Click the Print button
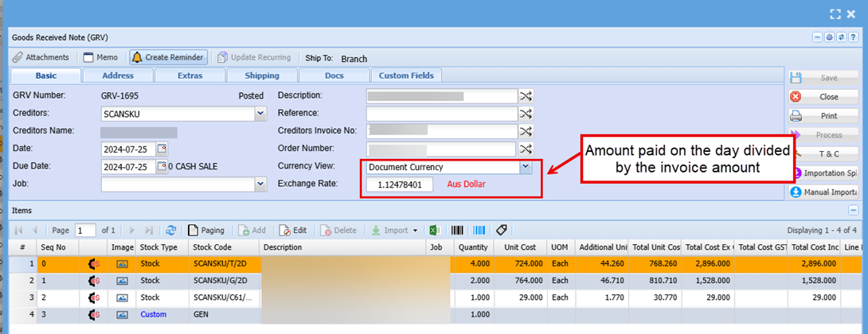This screenshot has height=334, width=868. 823,115
